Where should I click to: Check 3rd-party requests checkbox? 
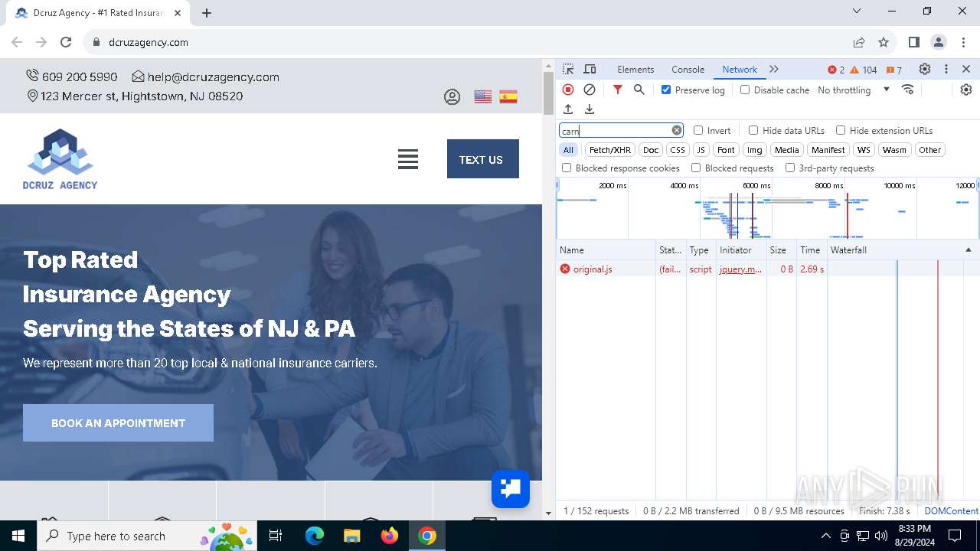pos(790,168)
